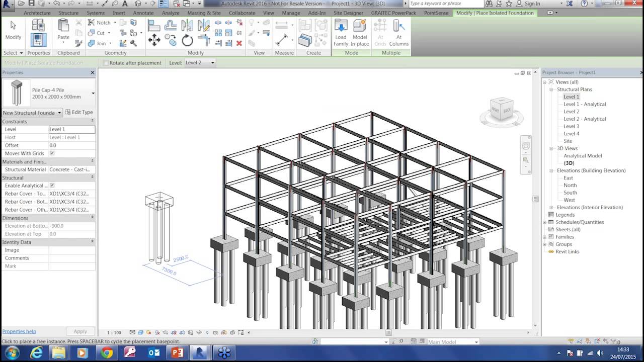Screen dimensions: 644x362
Task: Activate the Move tool
Action: coord(154,40)
